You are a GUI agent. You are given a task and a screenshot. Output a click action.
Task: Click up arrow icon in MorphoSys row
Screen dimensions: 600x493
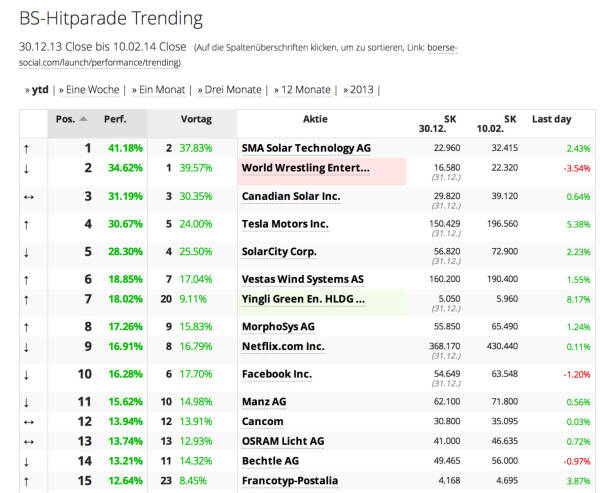(26, 328)
